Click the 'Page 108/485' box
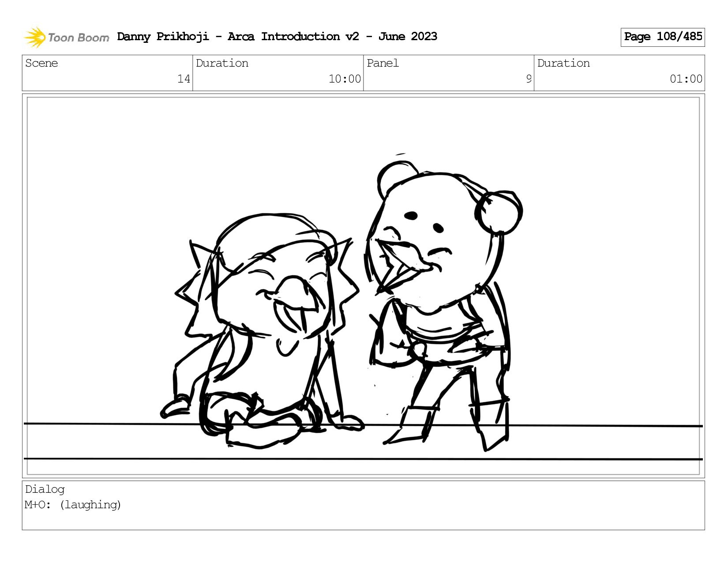This screenshot has height=563, width=728. [663, 37]
